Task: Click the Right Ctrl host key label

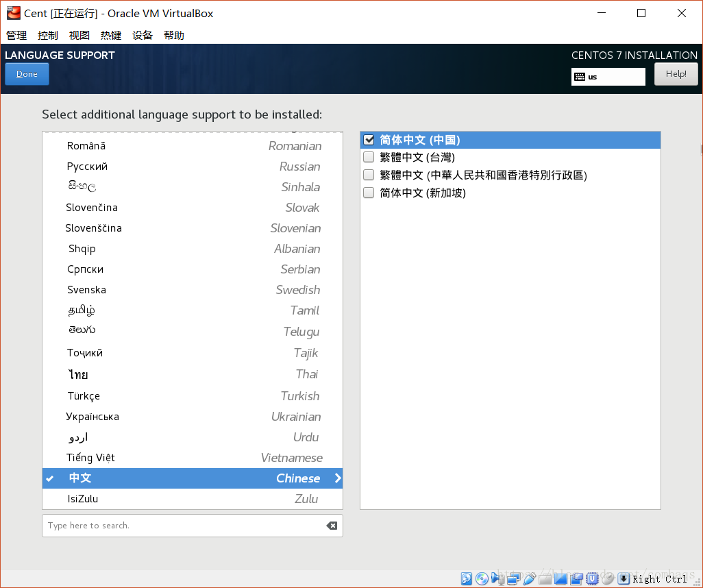Action: [660, 579]
